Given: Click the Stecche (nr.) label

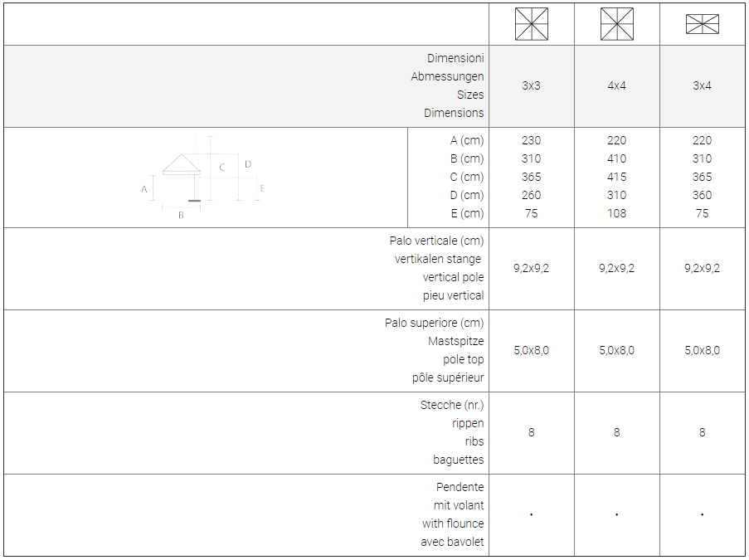Looking at the screenshot, I should pos(452,405).
